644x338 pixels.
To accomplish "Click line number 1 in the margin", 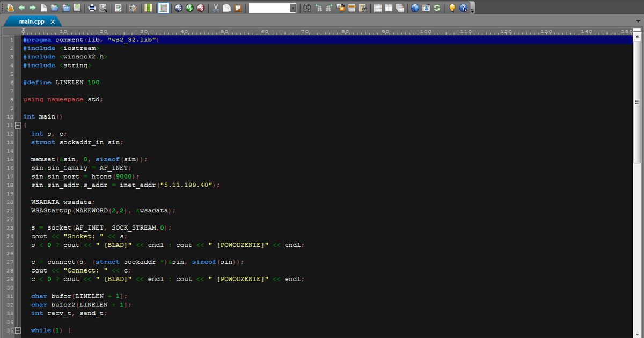I will [11, 40].
